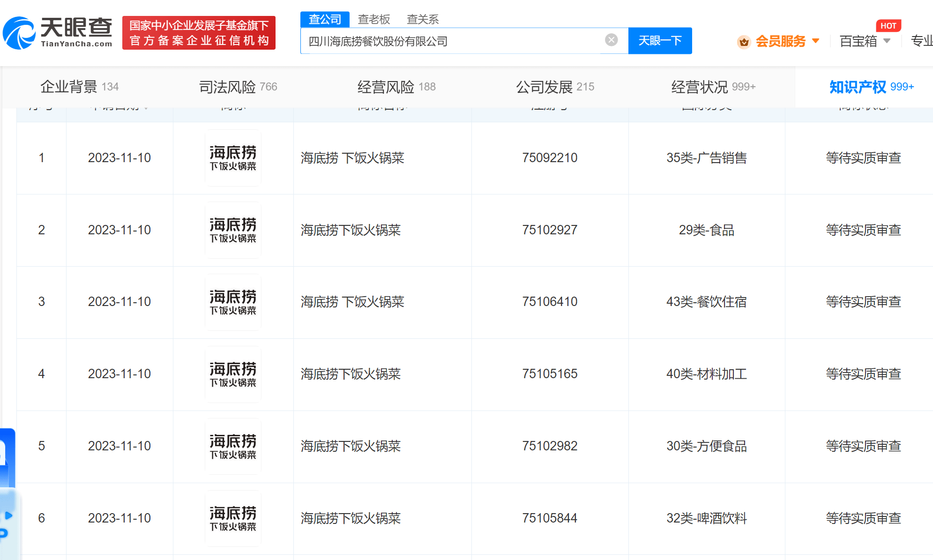
Task: View trademark image for registration 75106410
Action: pyautogui.click(x=233, y=302)
